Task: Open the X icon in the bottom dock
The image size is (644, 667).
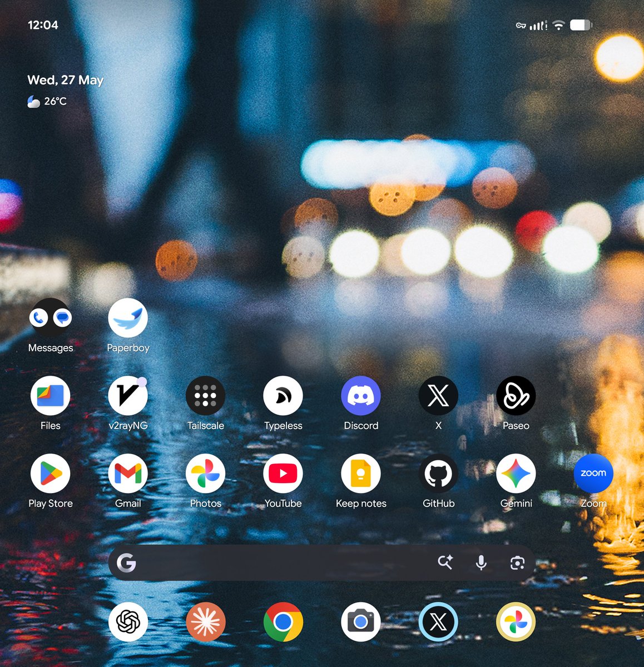Action: [438, 621]
